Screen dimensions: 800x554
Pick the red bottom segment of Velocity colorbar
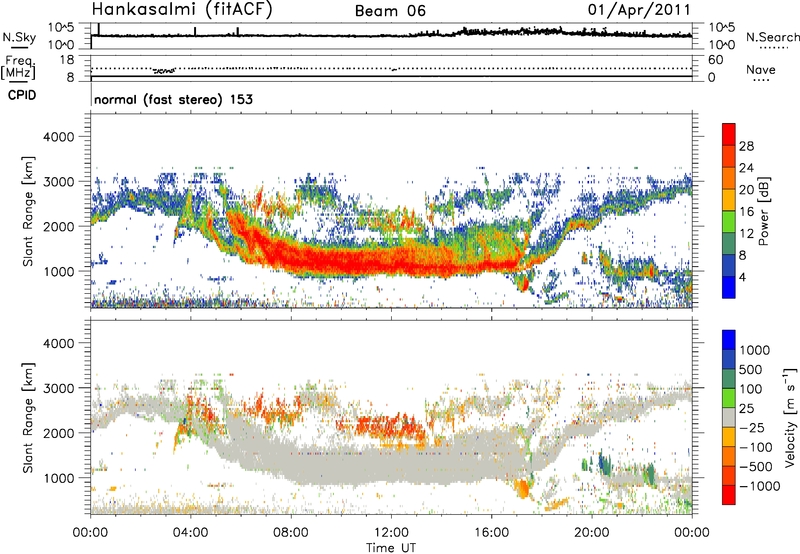(729, 495)
